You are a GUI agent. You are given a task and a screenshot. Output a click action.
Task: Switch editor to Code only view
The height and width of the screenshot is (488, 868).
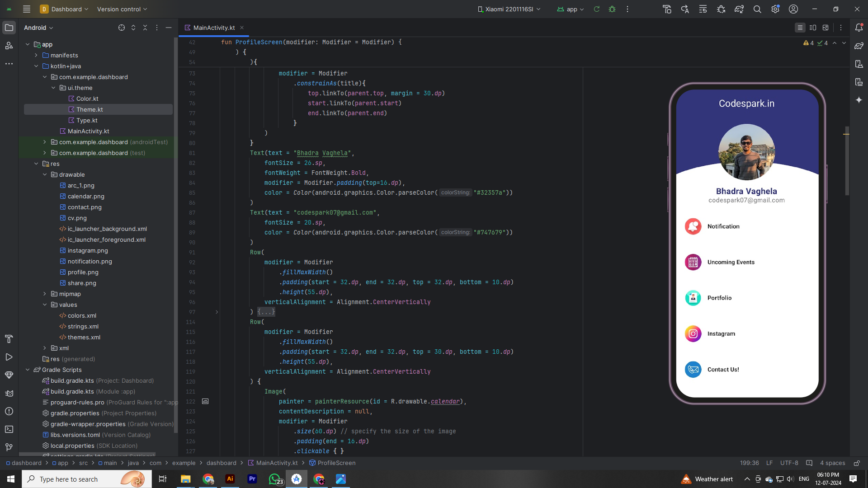point(800,28)
